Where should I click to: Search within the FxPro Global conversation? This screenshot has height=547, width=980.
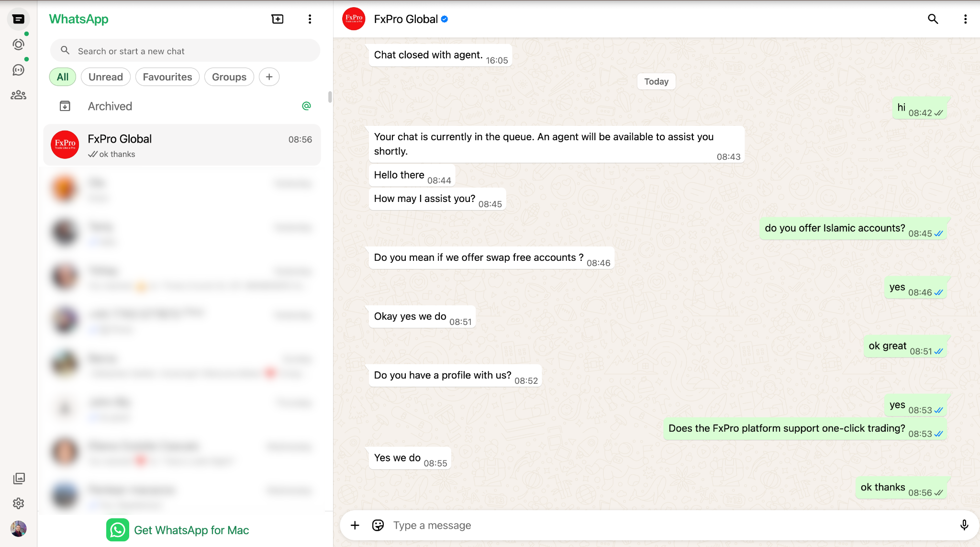933,19
